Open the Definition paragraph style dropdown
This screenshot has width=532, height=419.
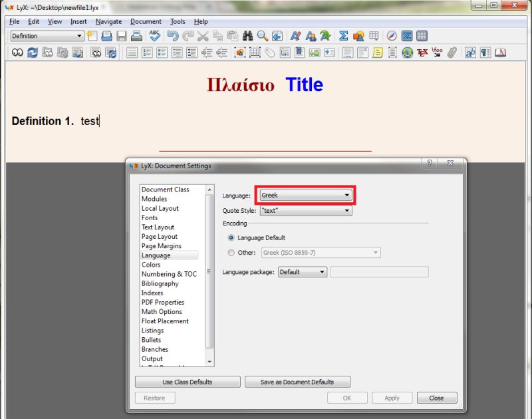point(46,37)
